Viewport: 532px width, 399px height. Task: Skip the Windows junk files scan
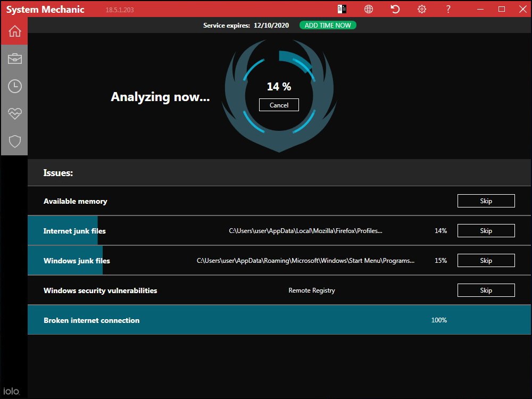(486, 260)
